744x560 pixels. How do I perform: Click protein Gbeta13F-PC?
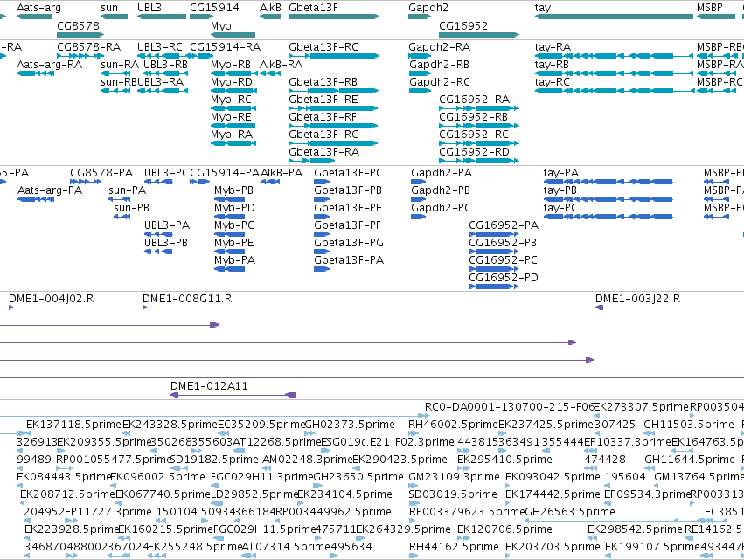tap(348, 173)
